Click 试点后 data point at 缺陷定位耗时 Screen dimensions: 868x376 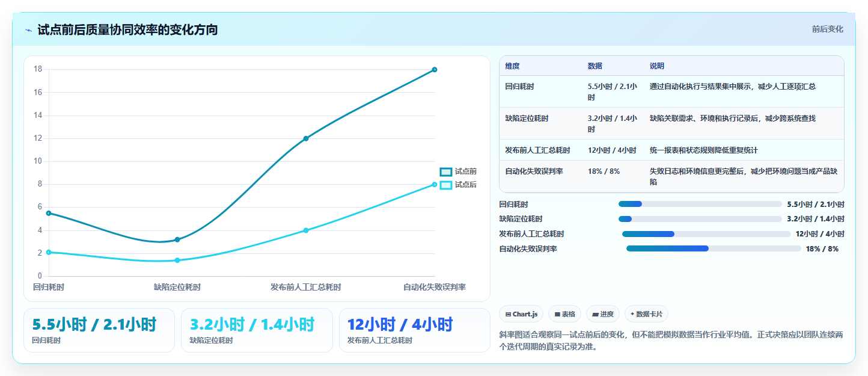(177, 260)
